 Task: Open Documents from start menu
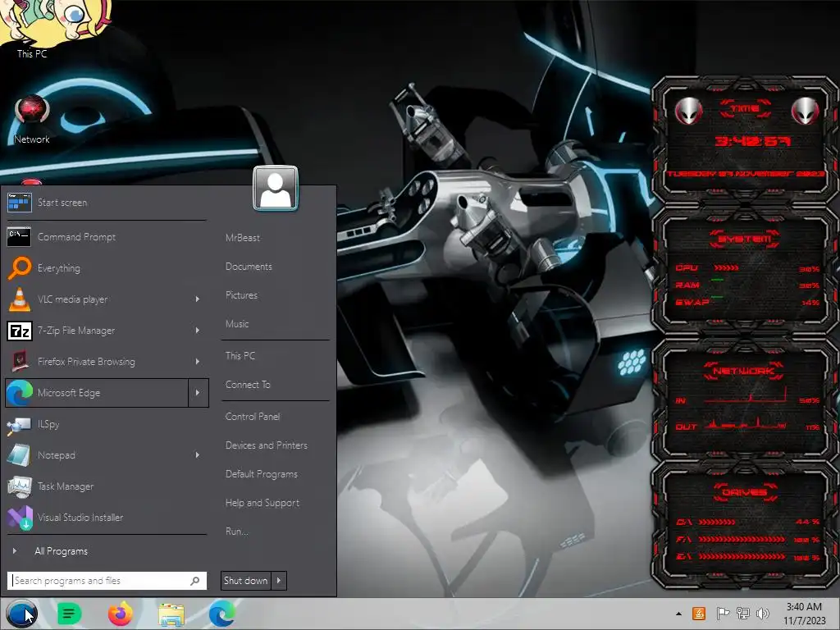point(249,267)
